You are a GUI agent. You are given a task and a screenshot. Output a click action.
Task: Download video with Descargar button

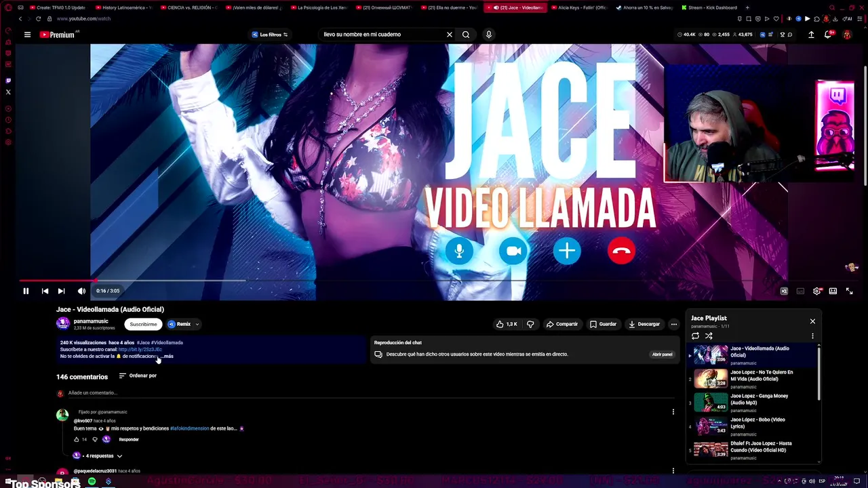[x=644, y=324]
